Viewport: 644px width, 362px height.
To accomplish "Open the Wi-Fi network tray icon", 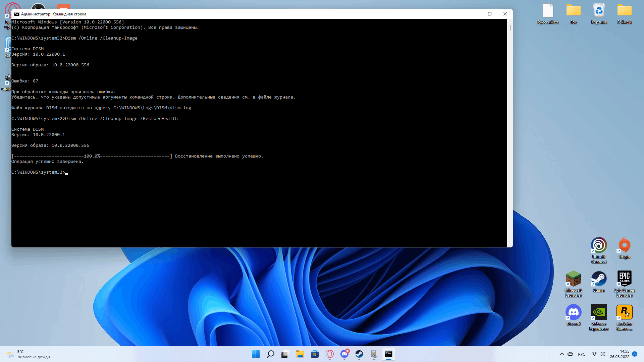I will click(x=594, y=354).
